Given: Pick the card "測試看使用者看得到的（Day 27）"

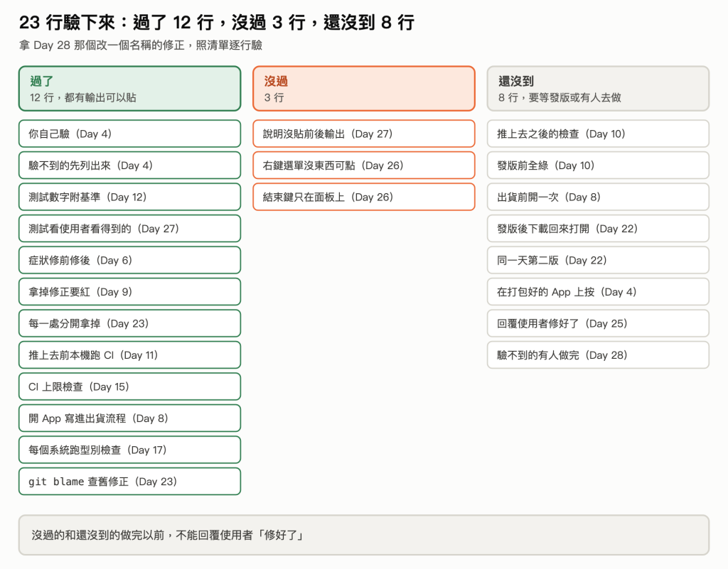Looking at the screenshot, I should (x=130, y=228).
